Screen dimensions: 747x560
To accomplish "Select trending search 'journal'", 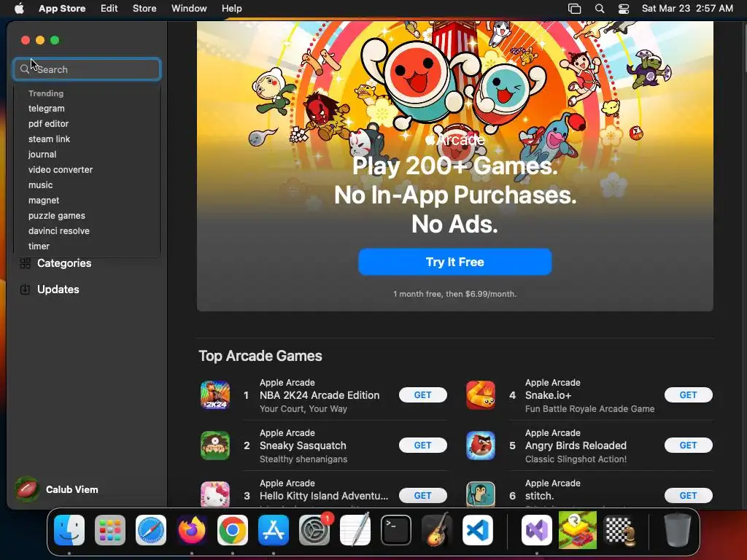I will (42, 155).
